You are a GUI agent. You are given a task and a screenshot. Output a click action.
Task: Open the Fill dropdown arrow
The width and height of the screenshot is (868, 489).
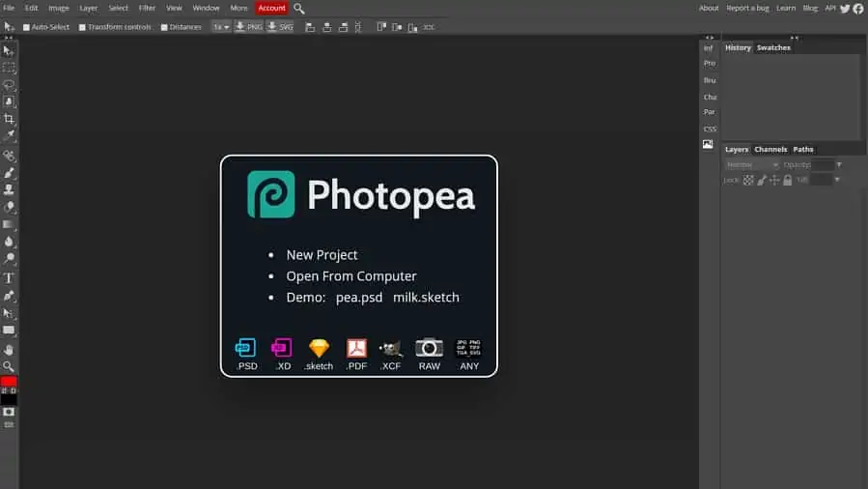[837, 180]
